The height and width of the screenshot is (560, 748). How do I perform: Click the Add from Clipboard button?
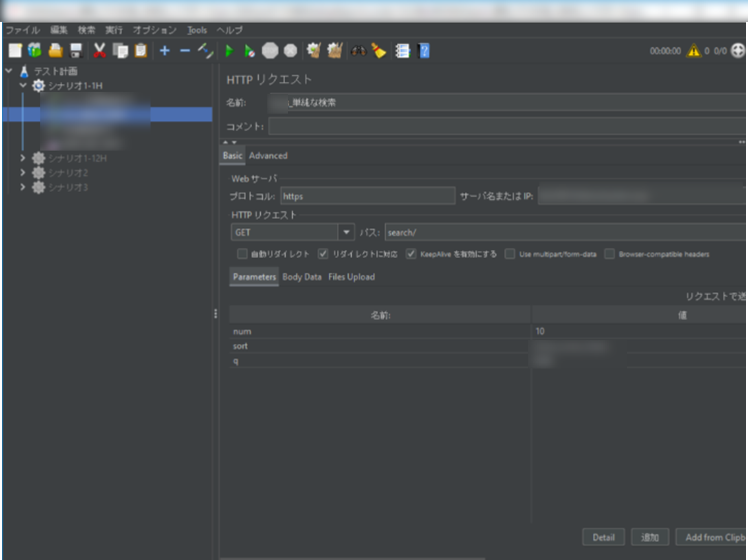(712, 537)
